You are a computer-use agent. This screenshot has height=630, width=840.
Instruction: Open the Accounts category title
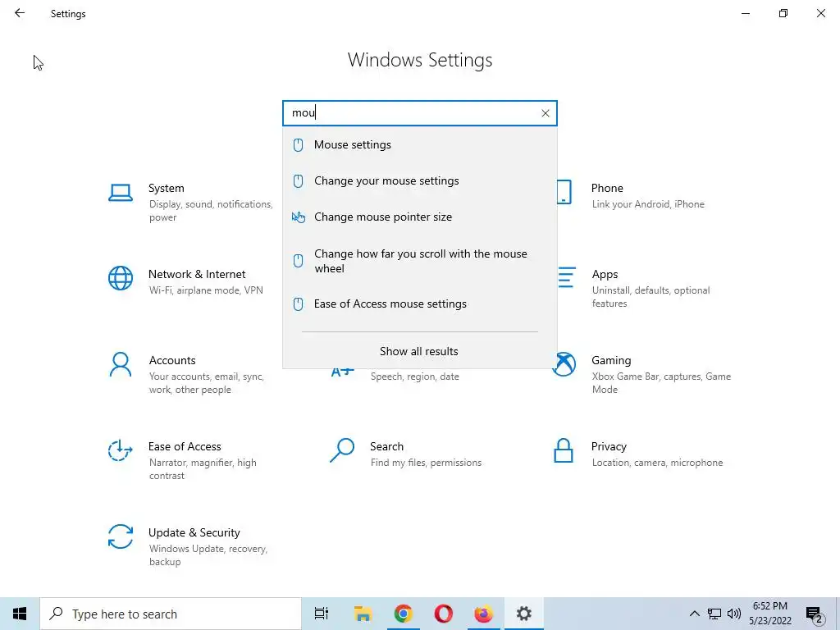pyautogui.click(x=172, y=361)
